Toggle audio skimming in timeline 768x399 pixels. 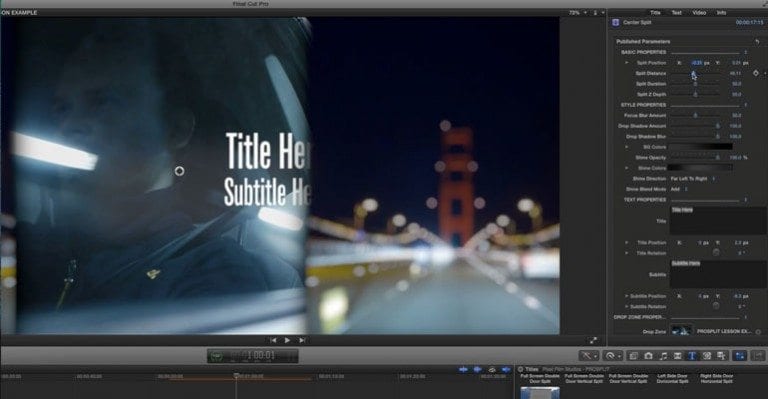tap(478, 370)
